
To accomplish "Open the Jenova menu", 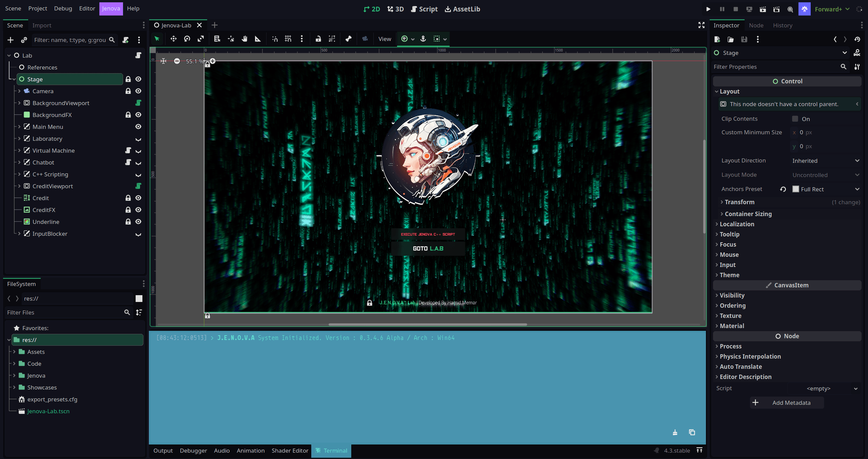I will [x=111, y=8].
